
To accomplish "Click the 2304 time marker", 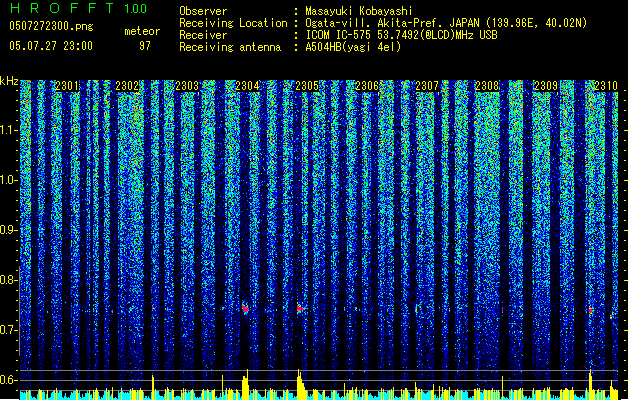I will [247, 86].
